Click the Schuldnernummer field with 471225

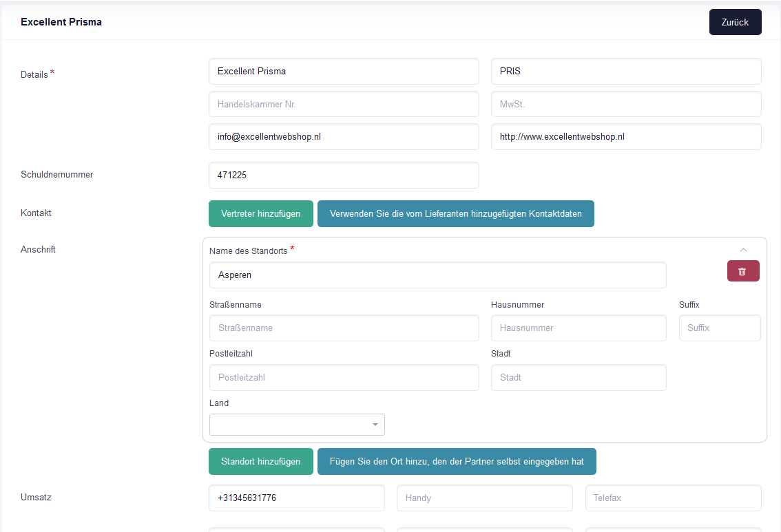344,175
